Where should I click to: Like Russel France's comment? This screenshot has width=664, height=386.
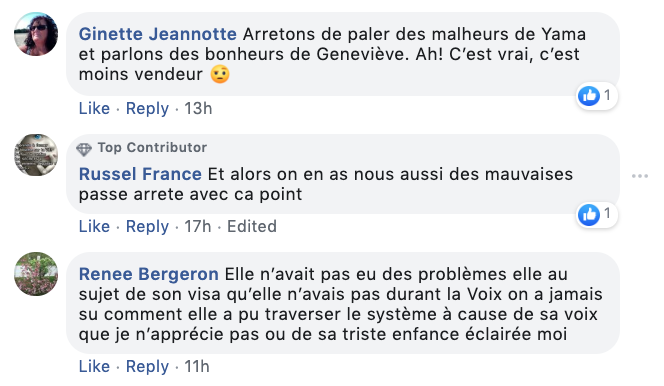point(94,226)
